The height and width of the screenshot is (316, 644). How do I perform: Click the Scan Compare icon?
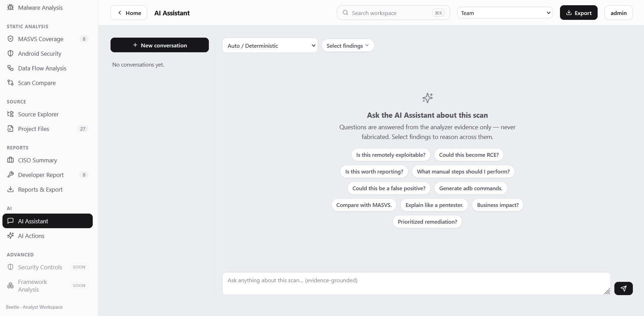pos(10,83)
